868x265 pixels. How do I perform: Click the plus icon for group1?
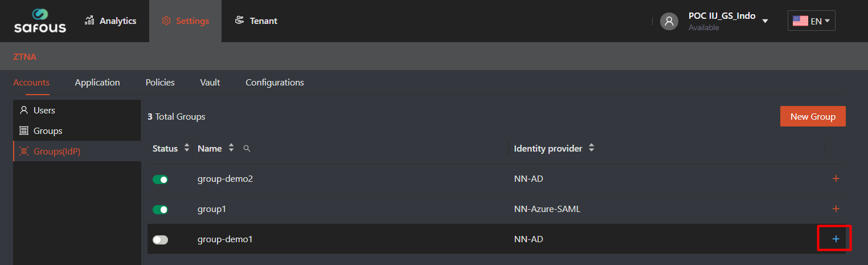click(x=836, y=209)
